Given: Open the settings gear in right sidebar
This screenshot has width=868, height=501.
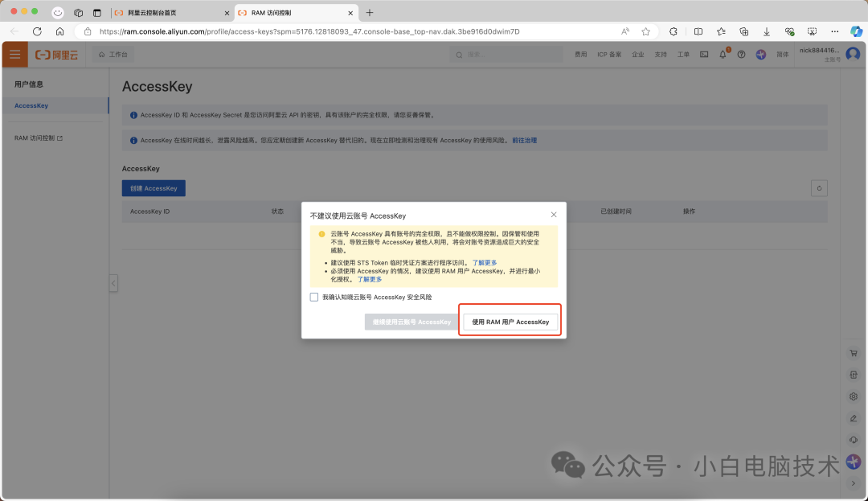Looking at the screenshot, I should 854,396.
